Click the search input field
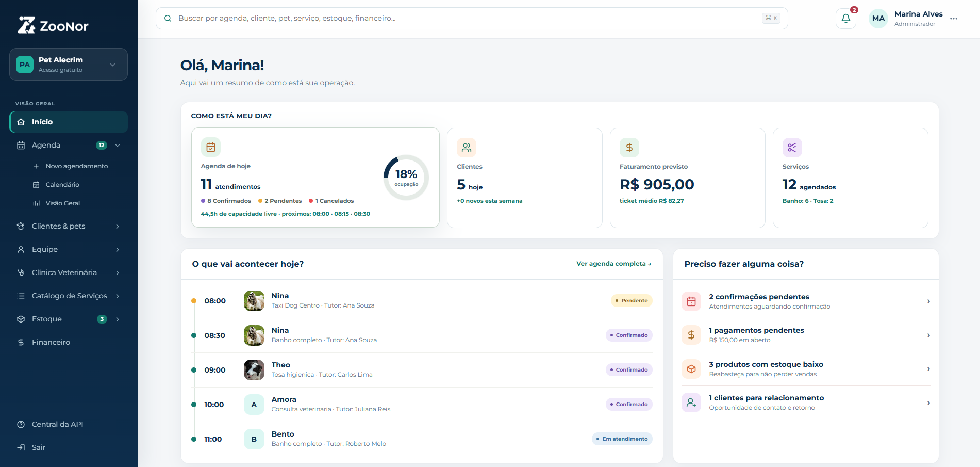The height and width of the screenshot is (467, 980). tap(472, 19)
